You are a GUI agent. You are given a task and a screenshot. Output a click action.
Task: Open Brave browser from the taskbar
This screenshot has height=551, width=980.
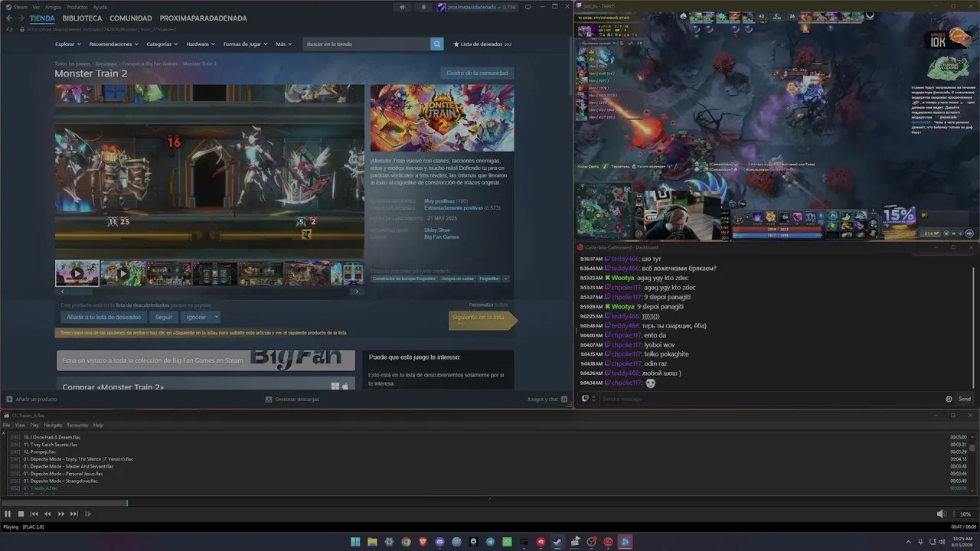[423, 542]
